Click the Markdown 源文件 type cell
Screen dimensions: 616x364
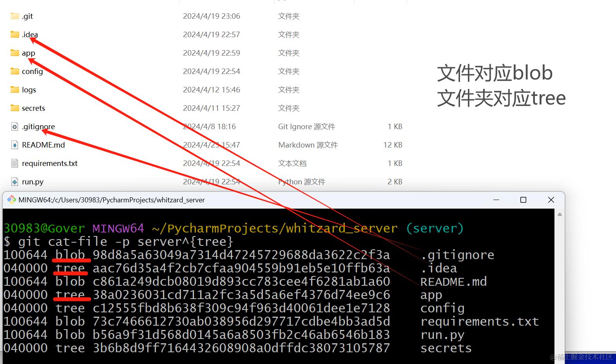308,145
